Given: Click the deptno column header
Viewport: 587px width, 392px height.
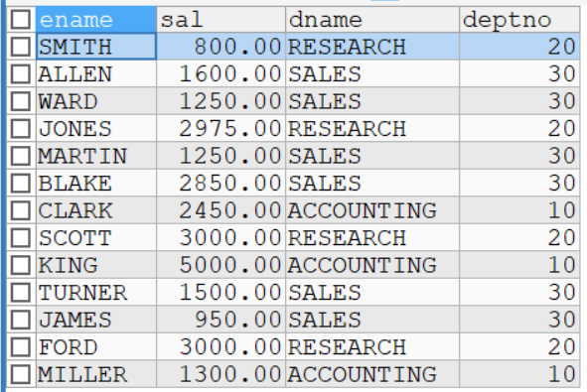Looking at the screenshot, I should click(x=519, y=20).
